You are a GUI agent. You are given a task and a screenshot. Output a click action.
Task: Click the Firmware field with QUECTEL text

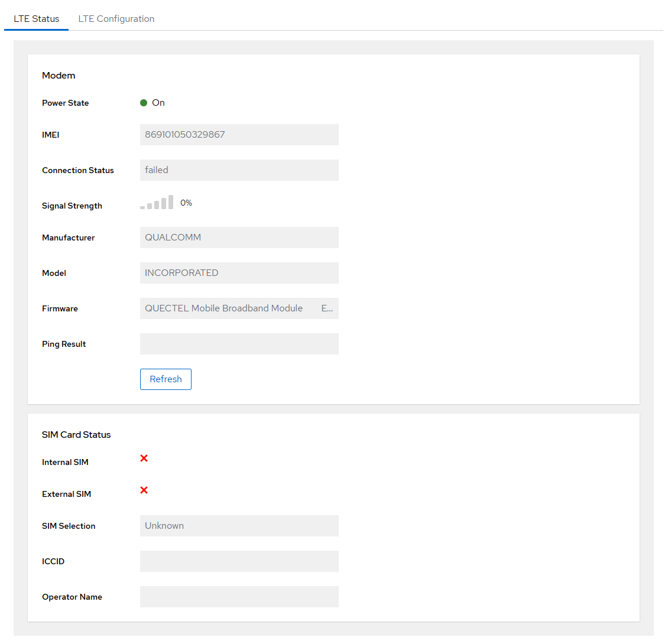tap(239, 308)
